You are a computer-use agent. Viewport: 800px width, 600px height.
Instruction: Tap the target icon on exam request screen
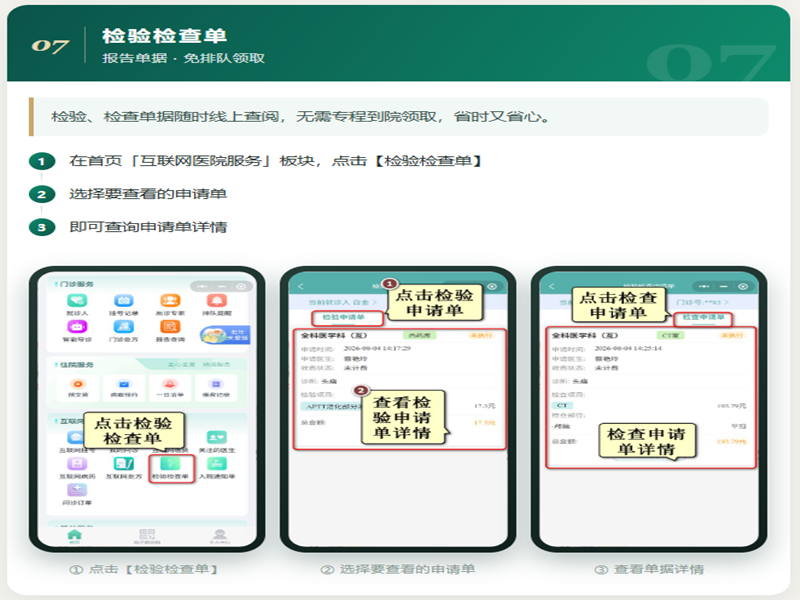tap(743, 286)
